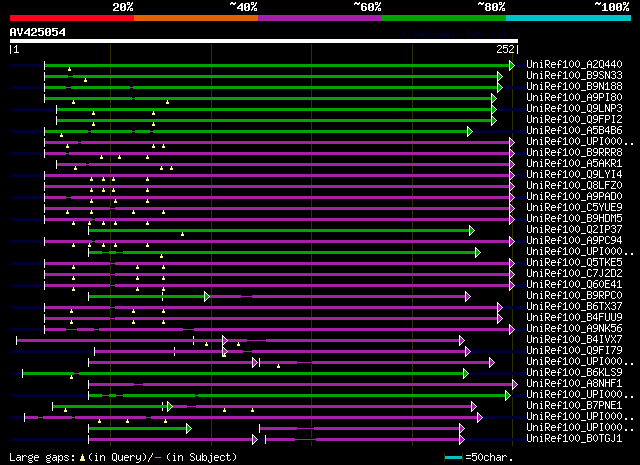This screenshot has width=640, height=465.
Task: Click the red 20% identity legend segment
Action: tap(72, 18)
